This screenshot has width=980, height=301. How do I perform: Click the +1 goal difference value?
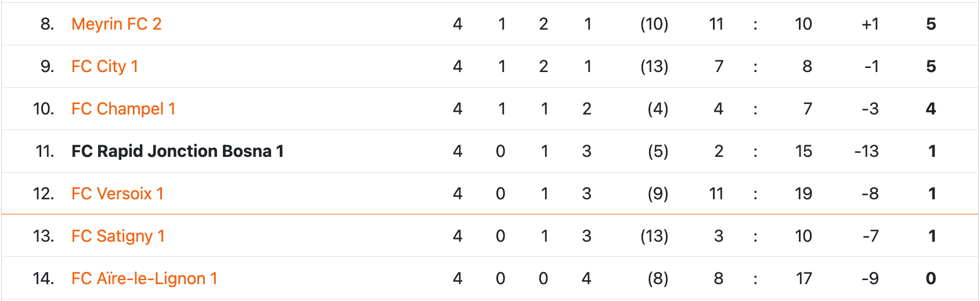point(870,24)
